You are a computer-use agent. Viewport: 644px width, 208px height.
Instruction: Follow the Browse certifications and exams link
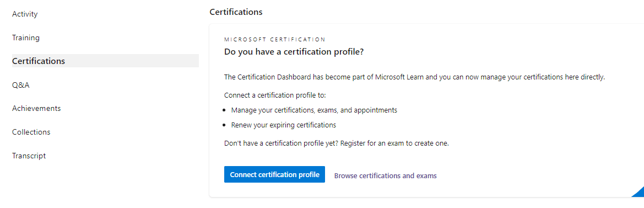coord(385,175)
